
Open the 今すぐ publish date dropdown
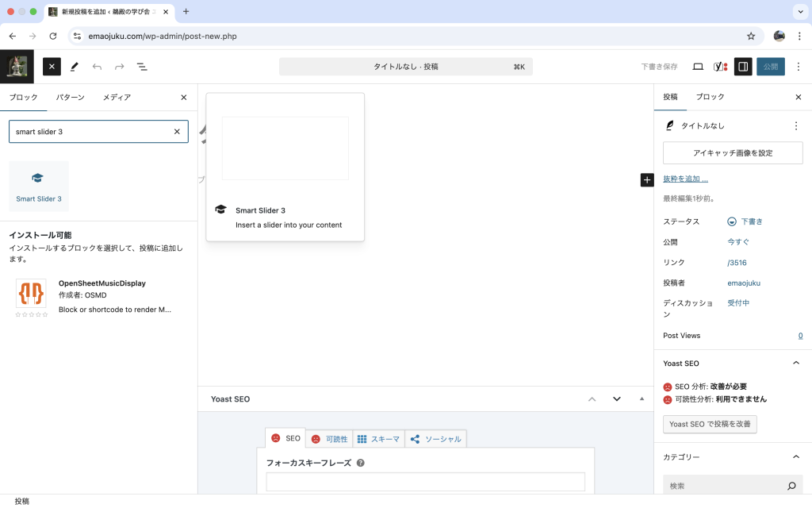pyautogui.click(x=738, y=242)
